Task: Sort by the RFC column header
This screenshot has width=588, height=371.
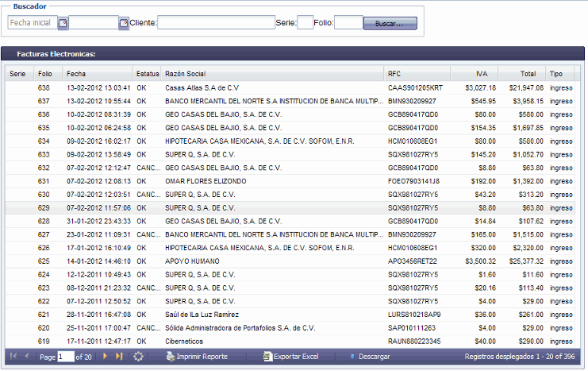Action: coord(417,74)
